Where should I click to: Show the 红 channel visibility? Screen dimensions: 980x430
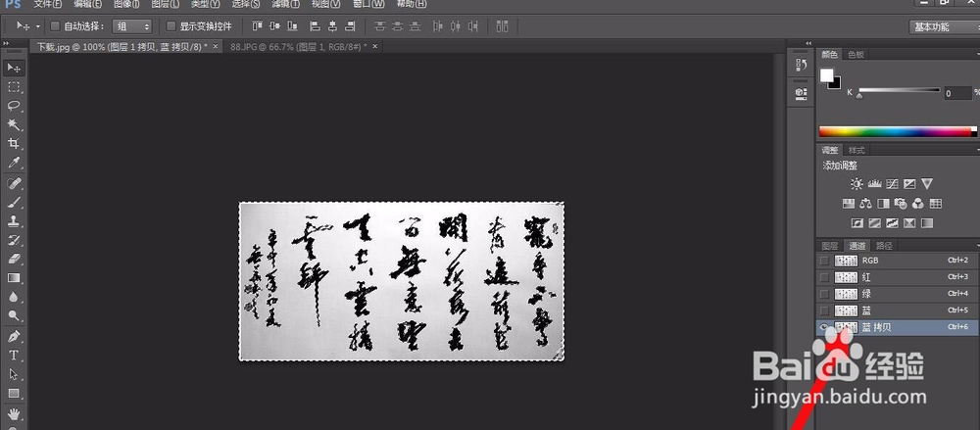click(x=824, y=277)
